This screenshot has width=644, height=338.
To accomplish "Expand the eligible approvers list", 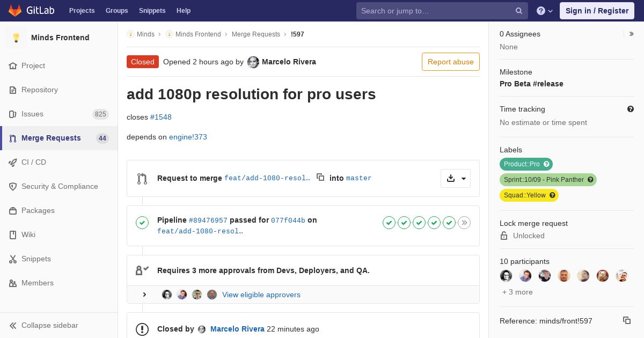I will click(144, 295).
